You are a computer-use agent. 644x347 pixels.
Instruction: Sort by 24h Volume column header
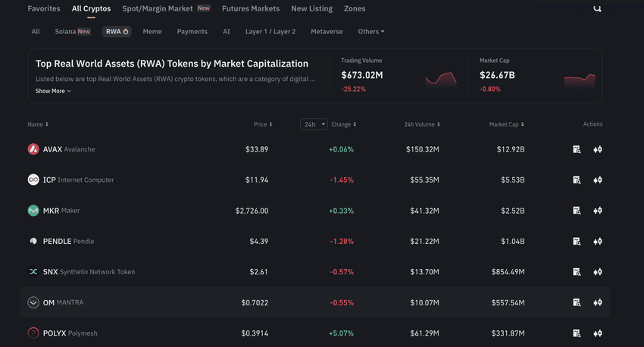[417, 124]
